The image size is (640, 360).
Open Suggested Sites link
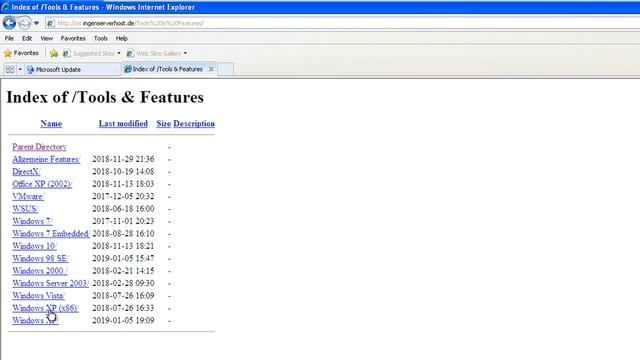coord(89,53)
